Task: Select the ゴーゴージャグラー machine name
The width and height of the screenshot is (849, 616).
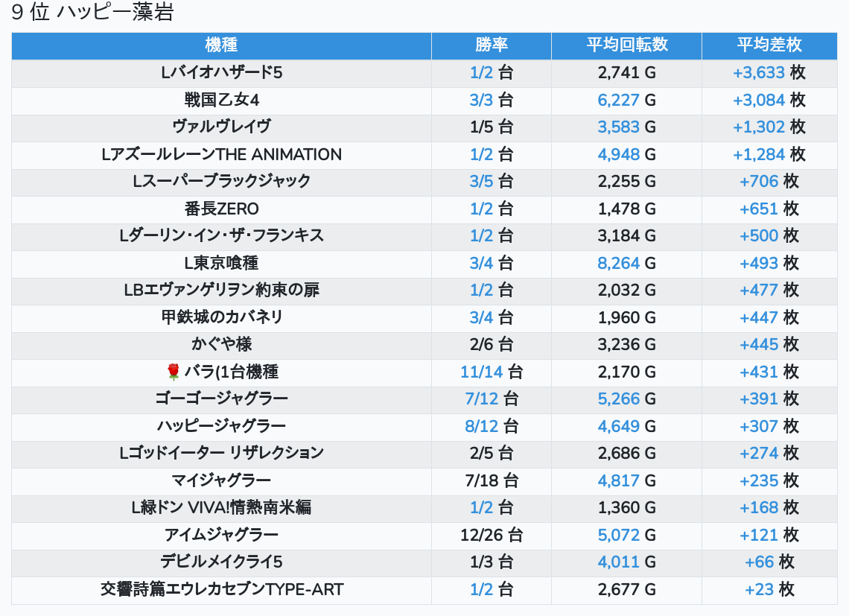Action: click(221, 399)
